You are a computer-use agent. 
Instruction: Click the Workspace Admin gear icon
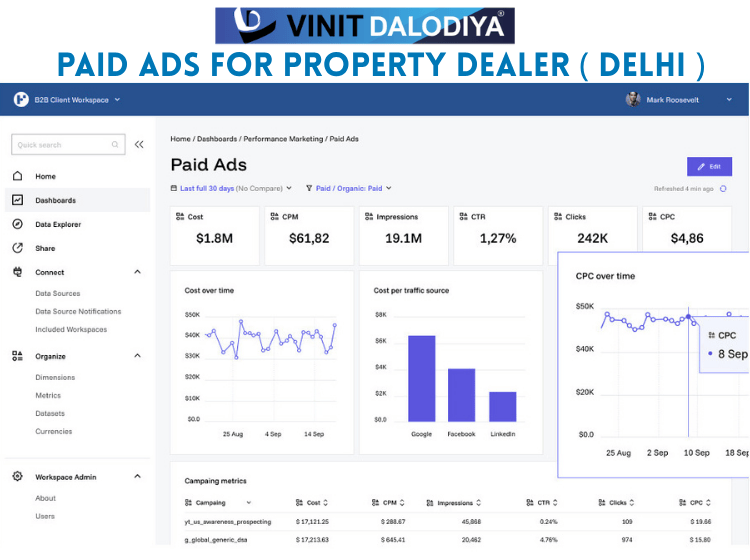(x=18, y=477)
